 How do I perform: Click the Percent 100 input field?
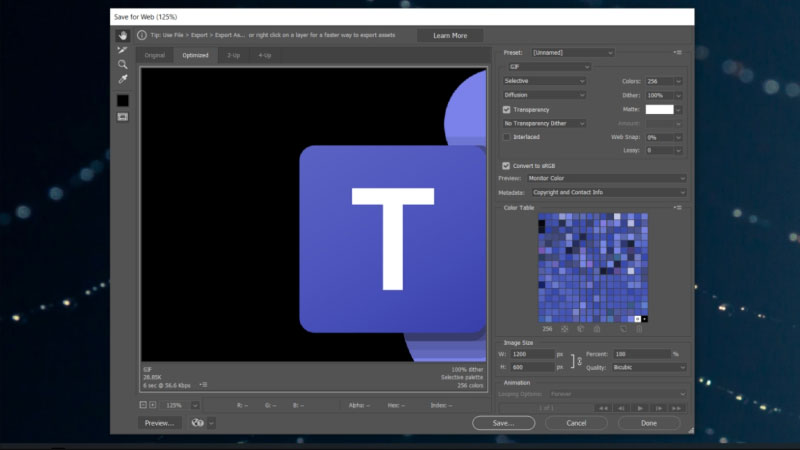tap(642, 354)
